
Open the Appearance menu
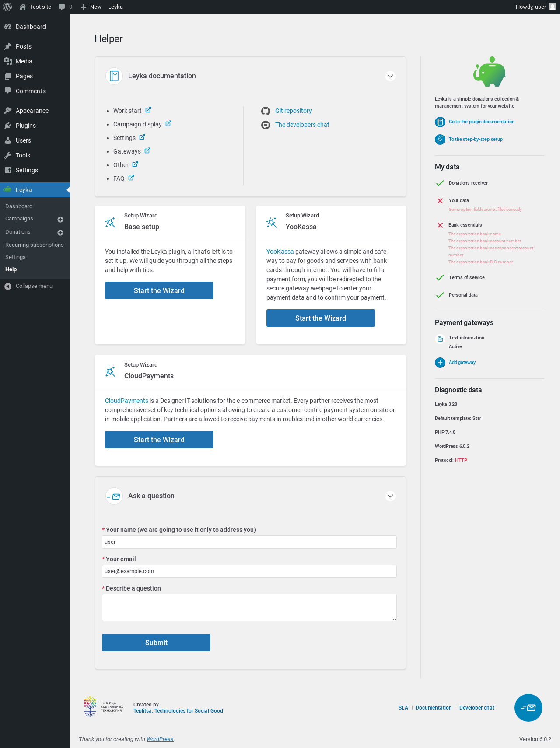pos(35,111)
